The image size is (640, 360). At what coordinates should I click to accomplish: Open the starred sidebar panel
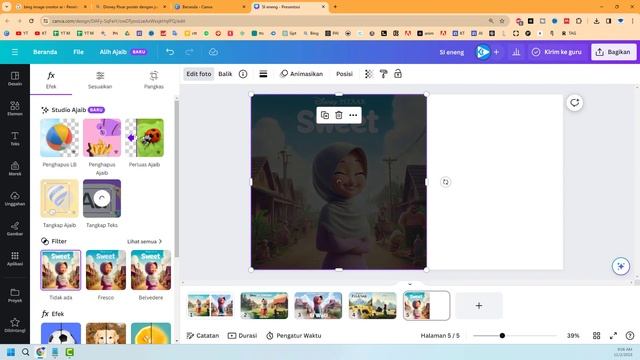point(15,325)
